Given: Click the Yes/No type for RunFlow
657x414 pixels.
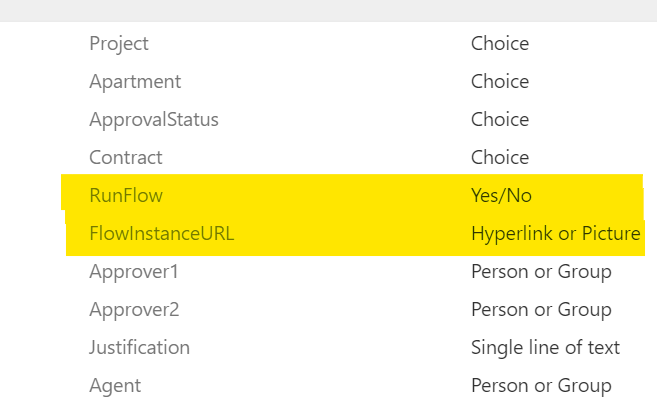Looking at the screenshot, I should tap(501, 195).
